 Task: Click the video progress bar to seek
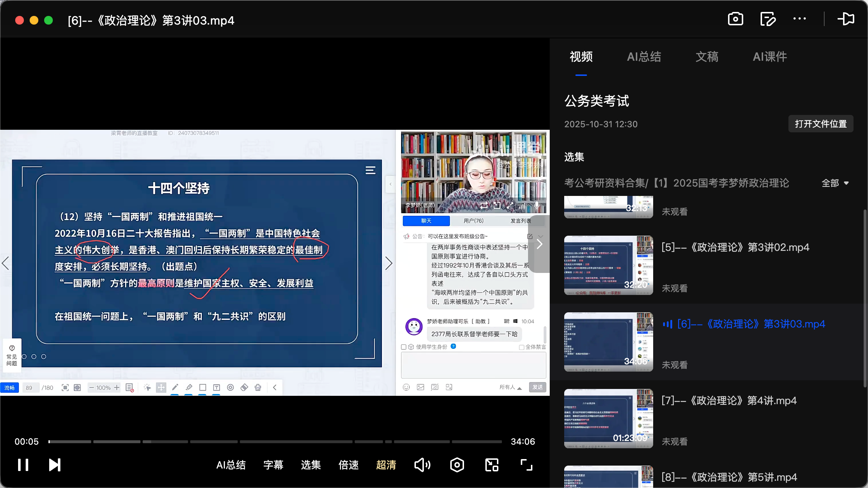276,441
